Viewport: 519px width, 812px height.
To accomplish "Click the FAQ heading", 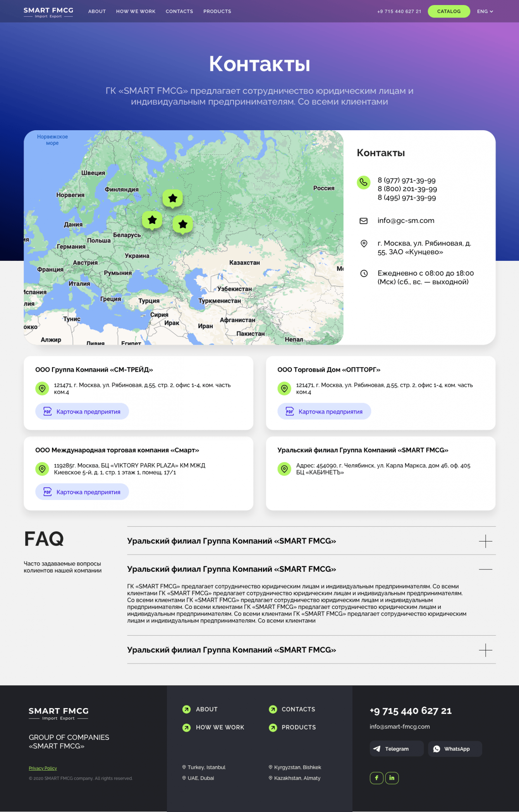I will [44, 539].
